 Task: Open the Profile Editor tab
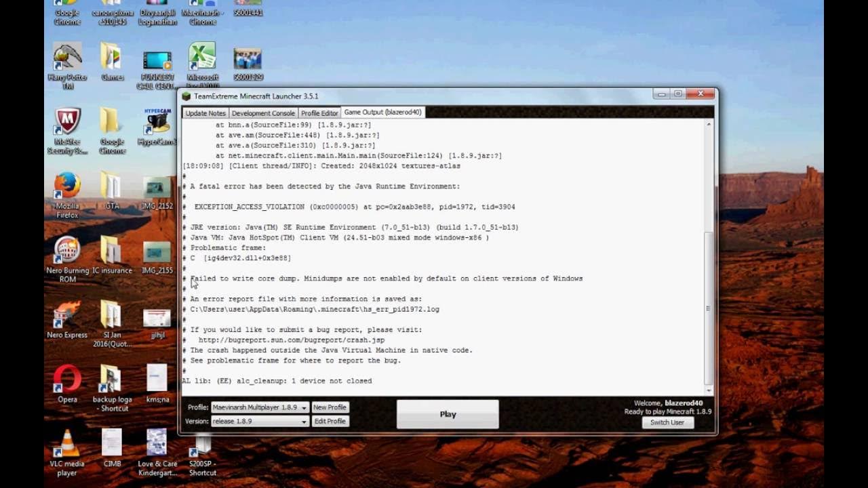(x=319, y=113)
